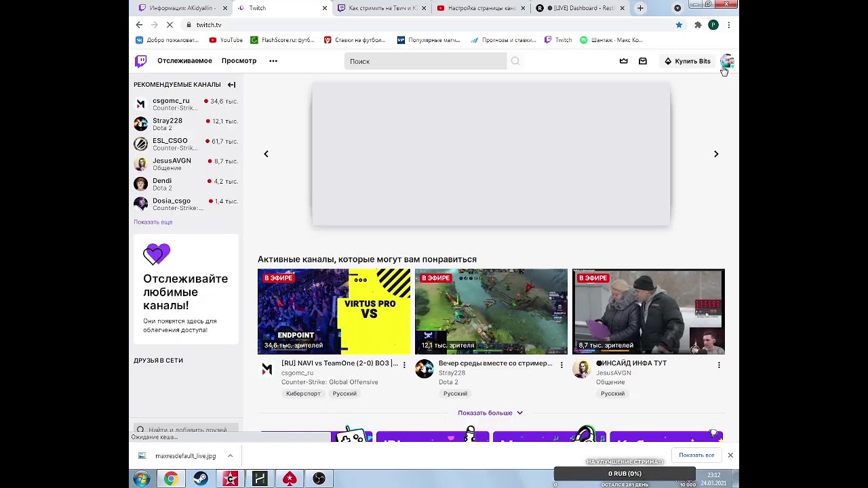The width and height of the screenshot is (868, 488).
Task: Open 'Киберспорт' tag
Action: pyautogui.click(x=303, y=394)
